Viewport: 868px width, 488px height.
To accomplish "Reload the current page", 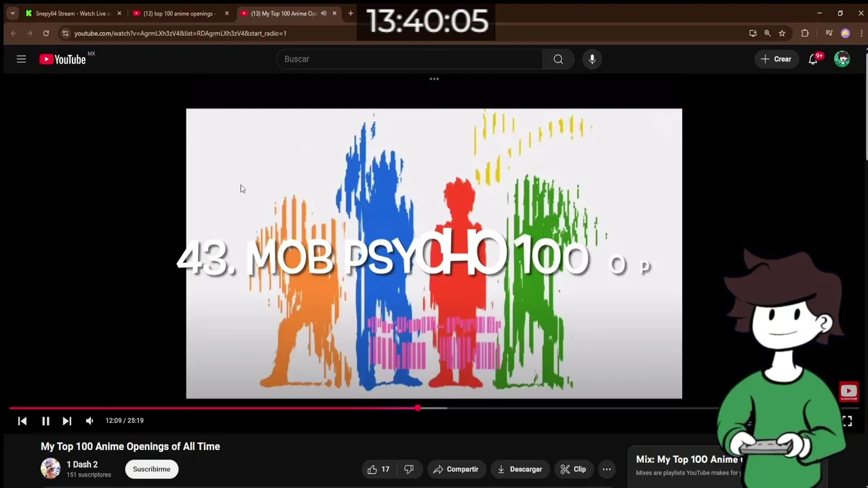I will [46, 33].
